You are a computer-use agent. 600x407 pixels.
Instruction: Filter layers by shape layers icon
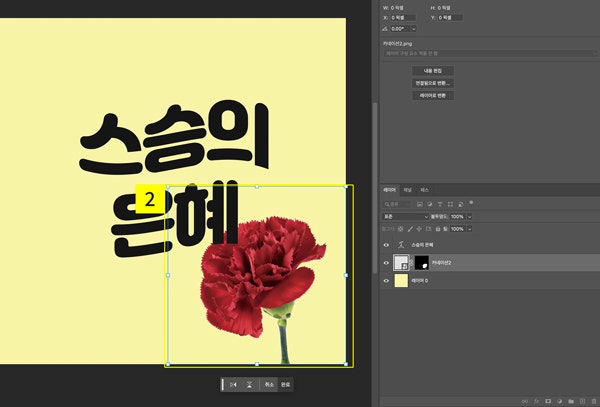click(x=450, y=204)
